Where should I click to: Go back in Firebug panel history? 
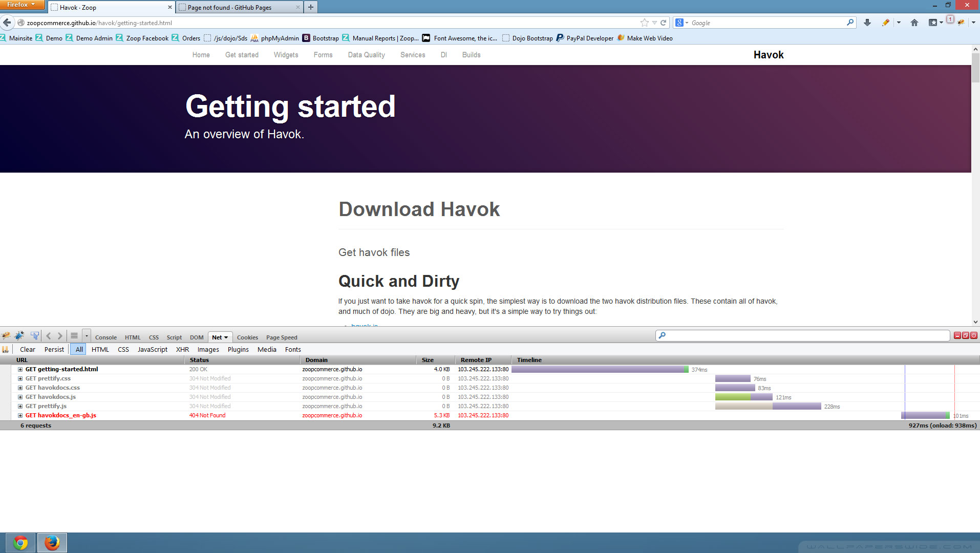(49, 336)
